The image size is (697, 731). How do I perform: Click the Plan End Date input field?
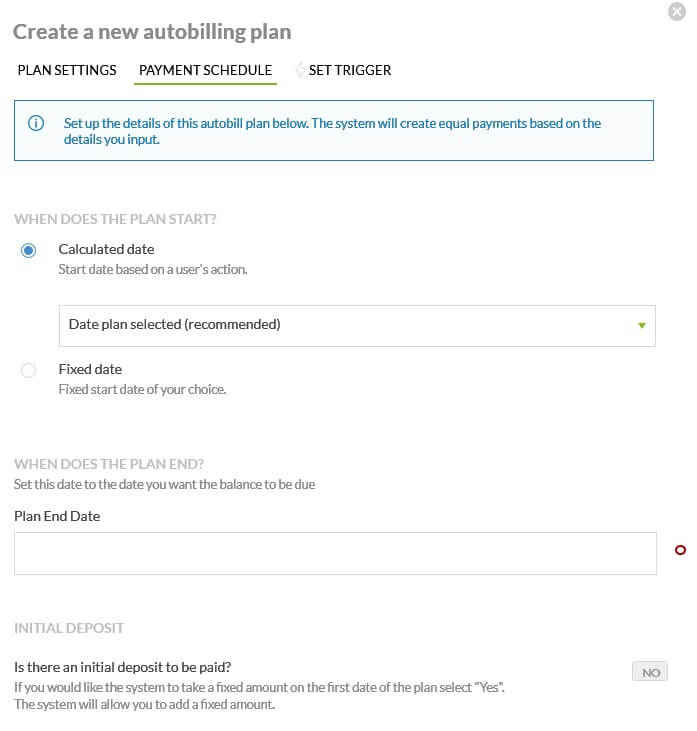pos(335,553)
